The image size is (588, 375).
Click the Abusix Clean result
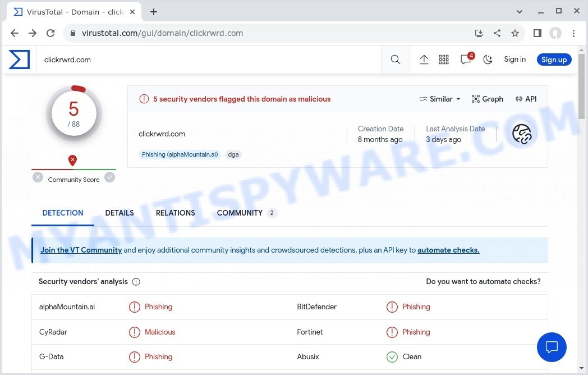(x=404, y=356)
